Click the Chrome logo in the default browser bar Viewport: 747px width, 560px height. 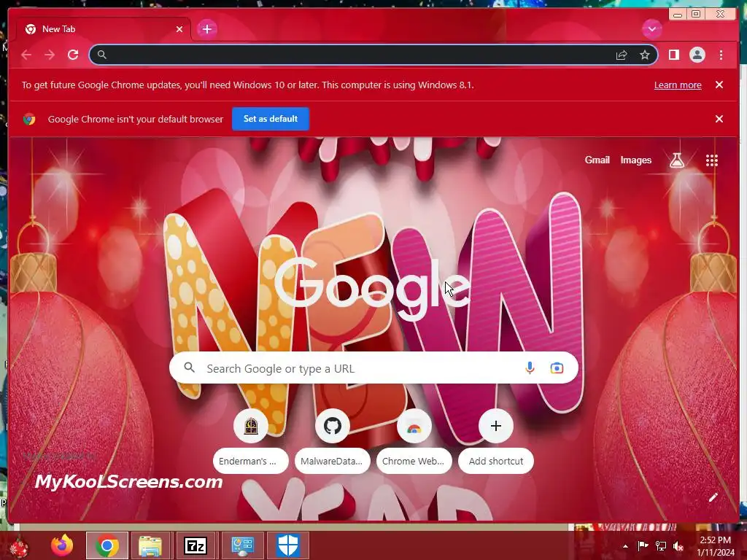coord(29,119)
